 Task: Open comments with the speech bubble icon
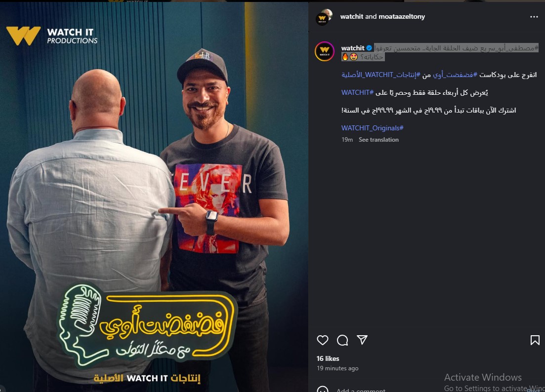(342, 340)
